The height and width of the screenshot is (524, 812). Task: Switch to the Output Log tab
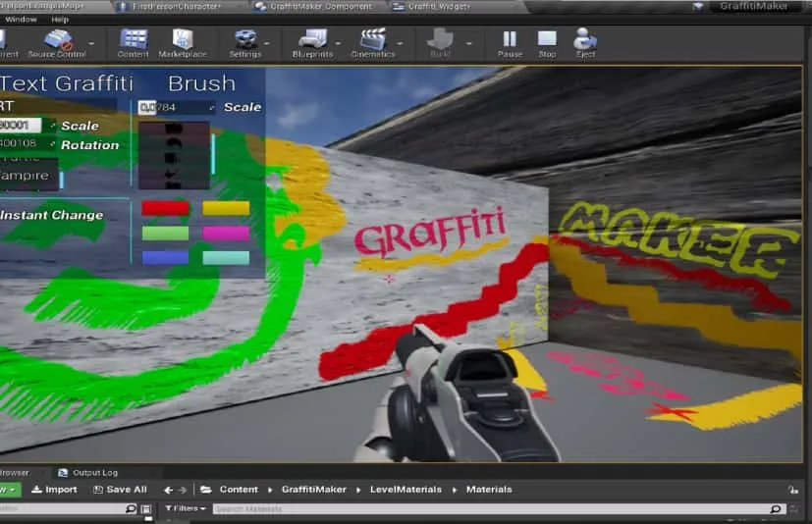click(x=94, y=473)
